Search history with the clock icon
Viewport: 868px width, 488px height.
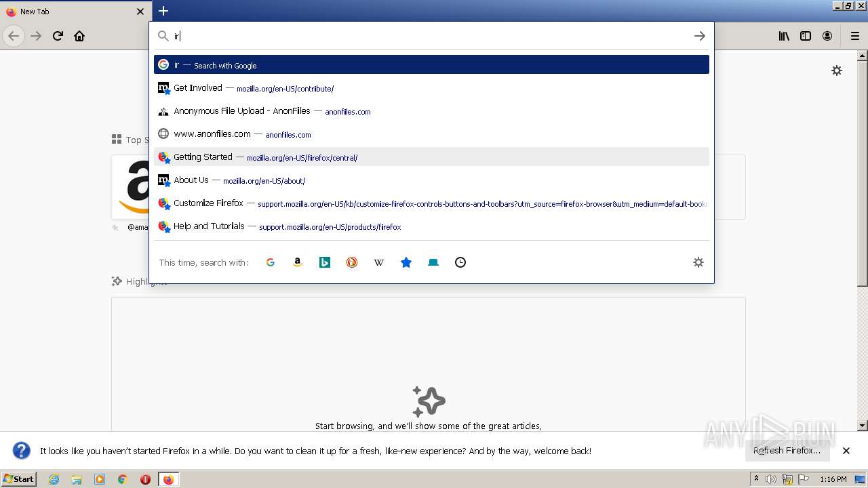(460, 262)
